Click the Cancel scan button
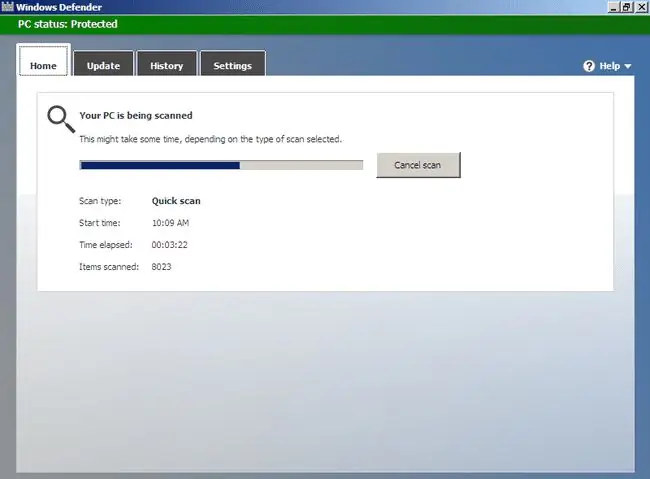The height and width of the screenshot is (479, 650). coord(418,165)
